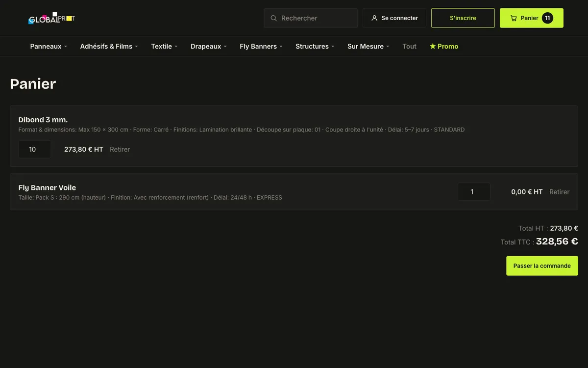Image resolution: width=588 pixels, height=368 pixels.
Task: Click the Dibond quantity field
Action: 35,149
